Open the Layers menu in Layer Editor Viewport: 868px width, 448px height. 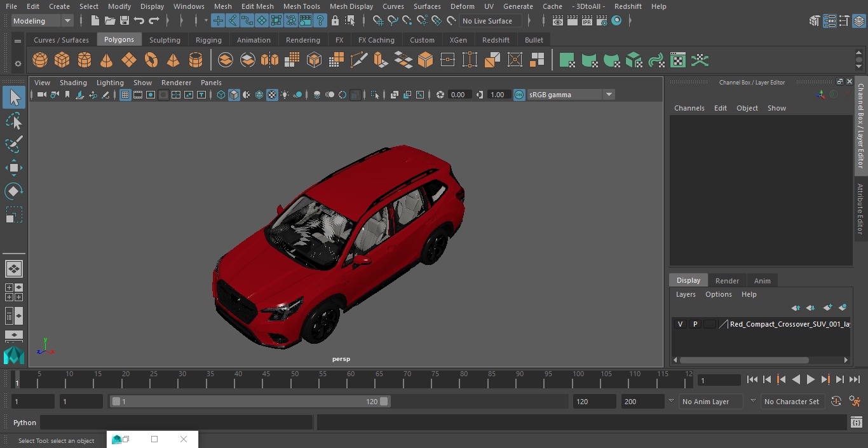tap(686, 294)
